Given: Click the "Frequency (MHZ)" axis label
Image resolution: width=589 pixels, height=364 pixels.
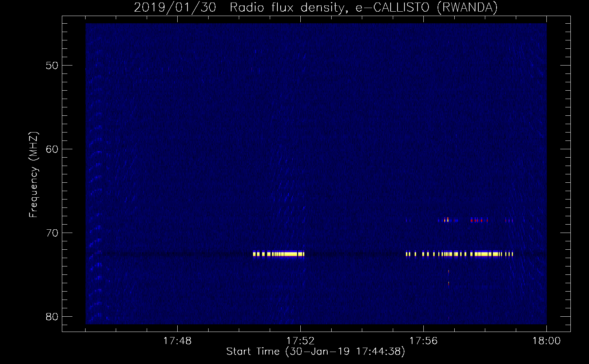Looking at the screenshot, I should [x=33, y=175].
